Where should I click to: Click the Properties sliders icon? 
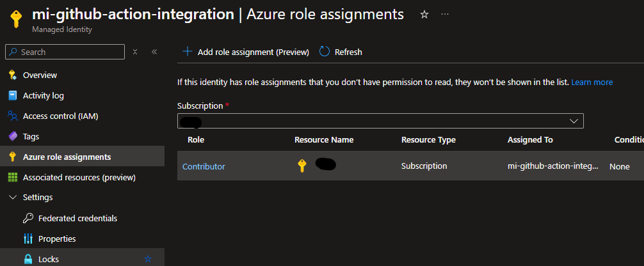[28, 239]
